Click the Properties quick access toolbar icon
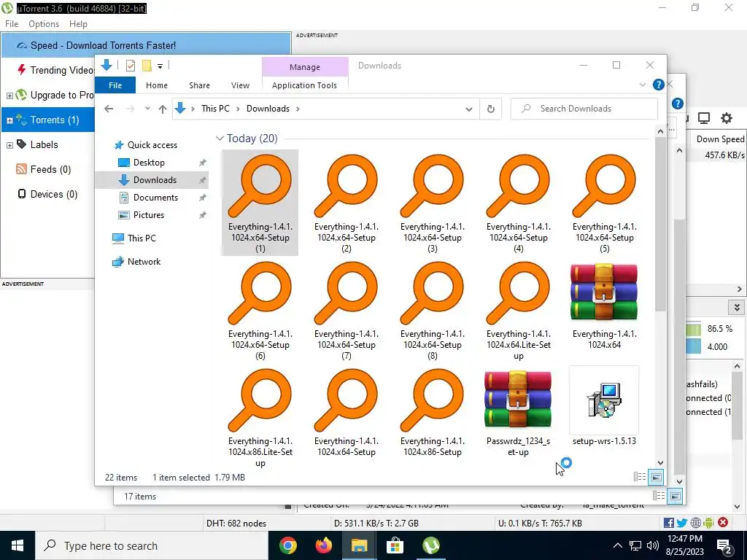The width and height of the screenshot is (747, 560). (x=130, y=66)
